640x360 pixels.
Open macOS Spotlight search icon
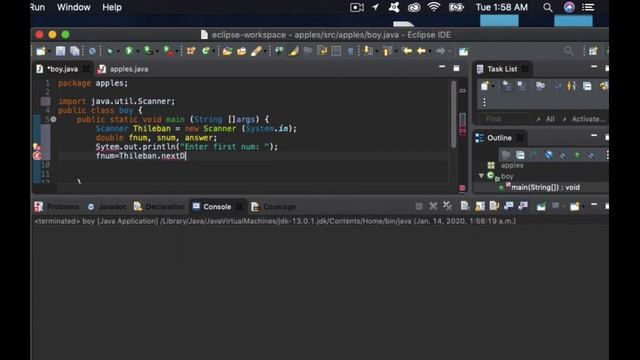pos(548,7)
